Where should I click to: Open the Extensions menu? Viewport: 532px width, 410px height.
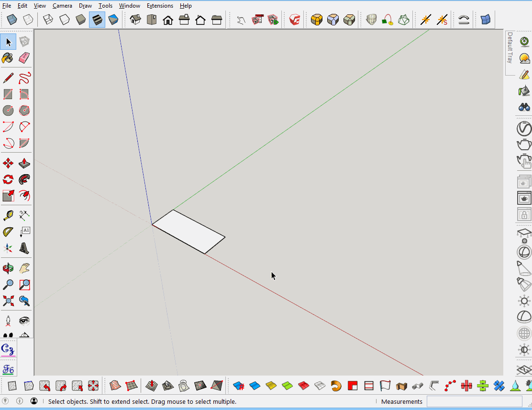(160, 5)
